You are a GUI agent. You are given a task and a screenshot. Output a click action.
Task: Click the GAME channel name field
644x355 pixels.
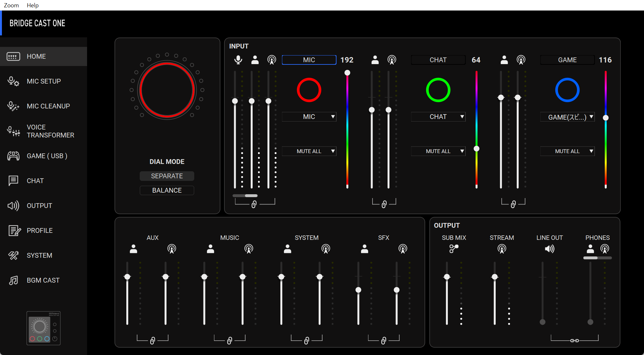tap(567, 60)
